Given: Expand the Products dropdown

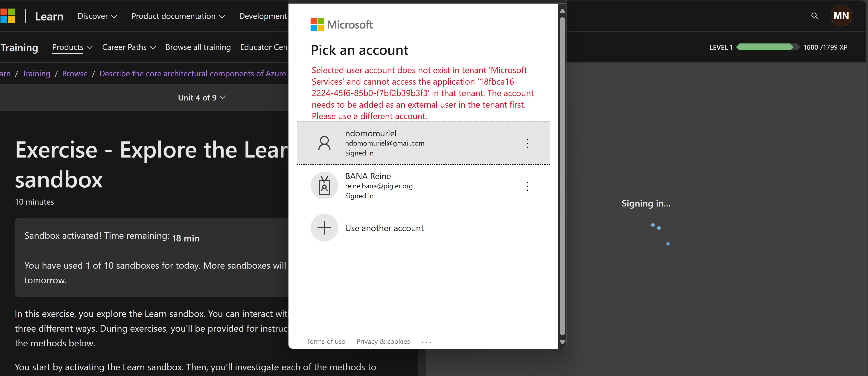Looking at the screenshot, I should coord(72,47).
